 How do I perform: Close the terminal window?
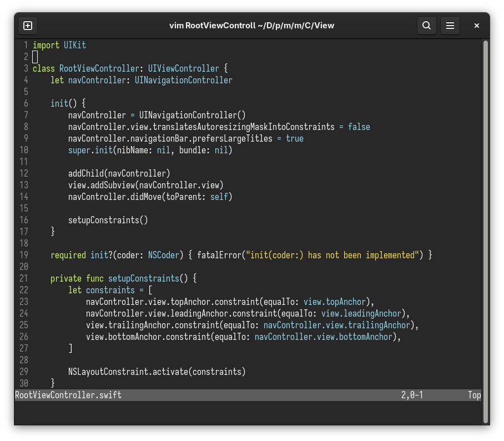[x=477, y=26]
